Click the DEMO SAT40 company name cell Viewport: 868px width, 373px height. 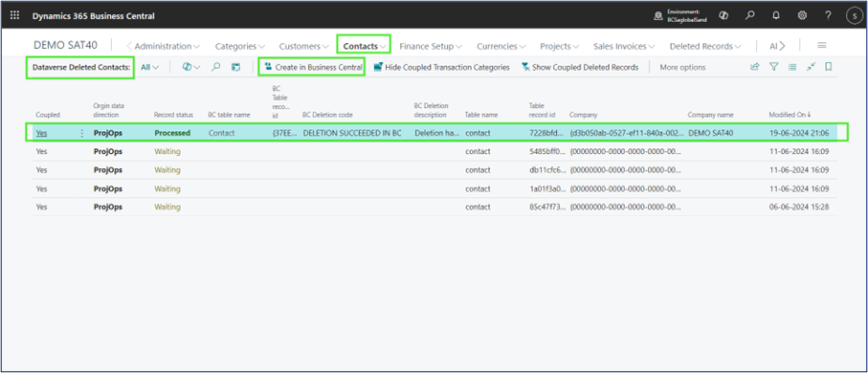(x=710, y=133)
